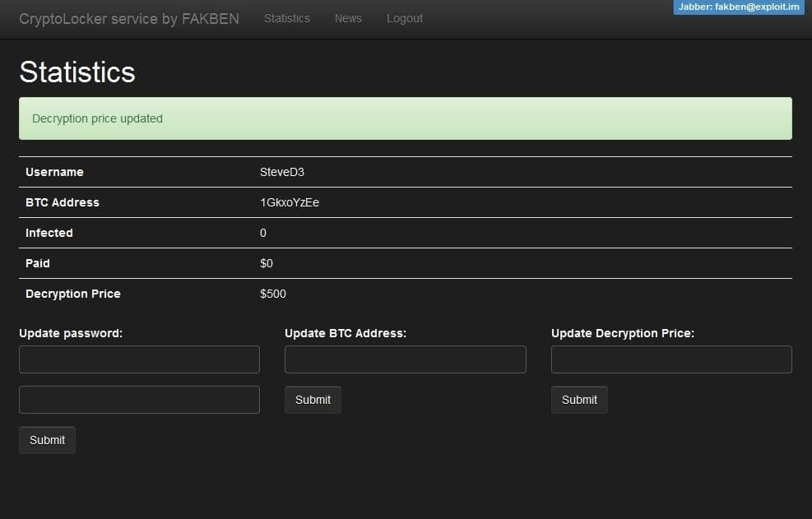
Task: Open the News nav link
Action: pyautogui.click(x=348, y=19)
